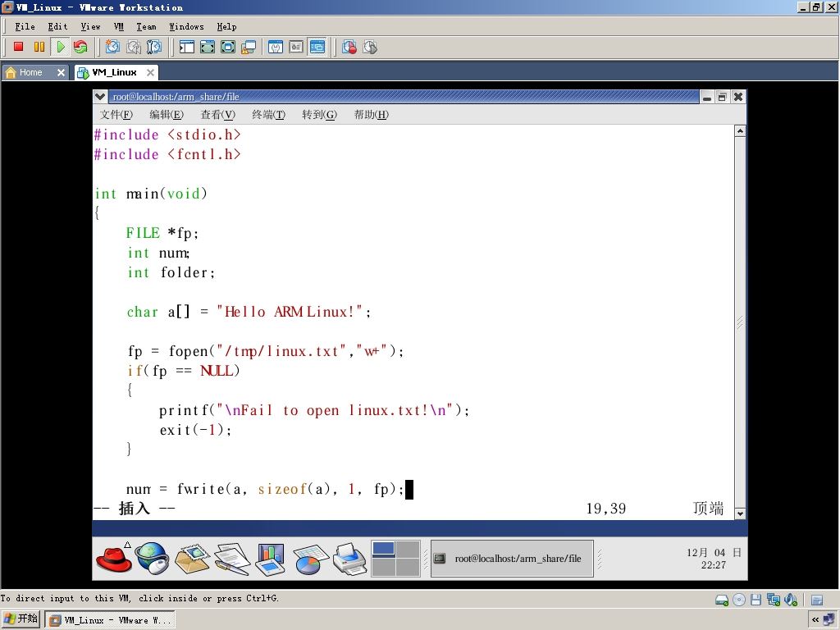Click the Unity mode icon with warning
Viewport: 840px width, 630px height.
[x=249, y=47]
